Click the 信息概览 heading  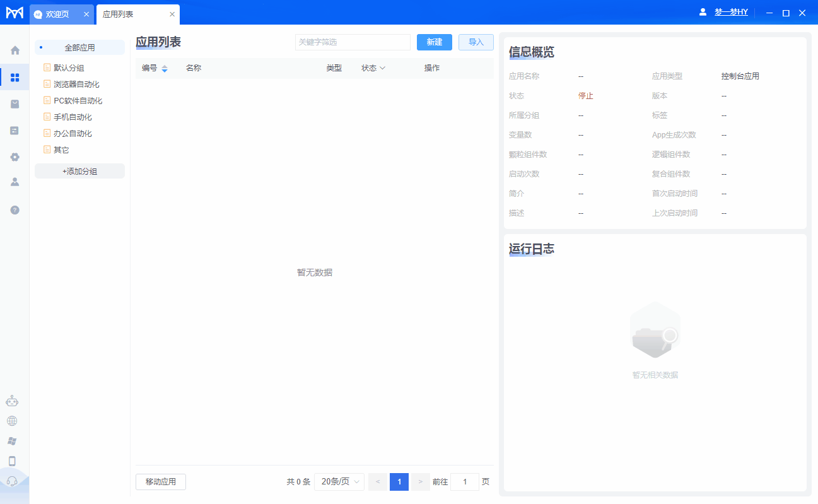(x=532, y=52)
